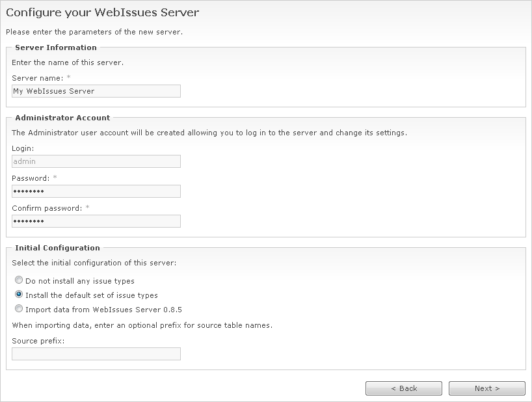Click the Back button

point(403,388)
